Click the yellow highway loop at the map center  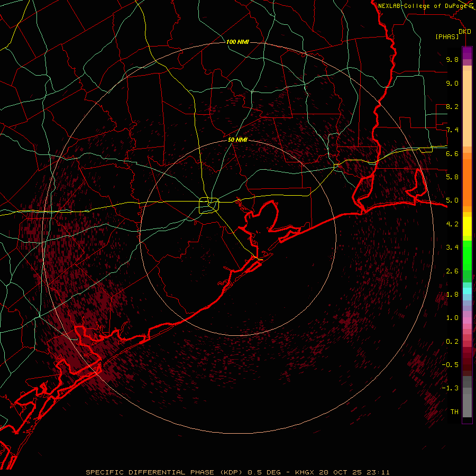pyautogui.click(x=209, y=205)
